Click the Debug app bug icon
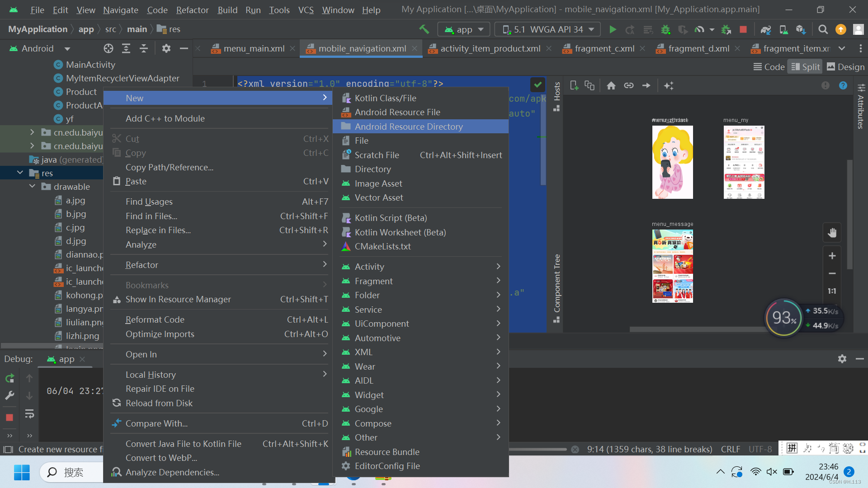 coord(665,29)
